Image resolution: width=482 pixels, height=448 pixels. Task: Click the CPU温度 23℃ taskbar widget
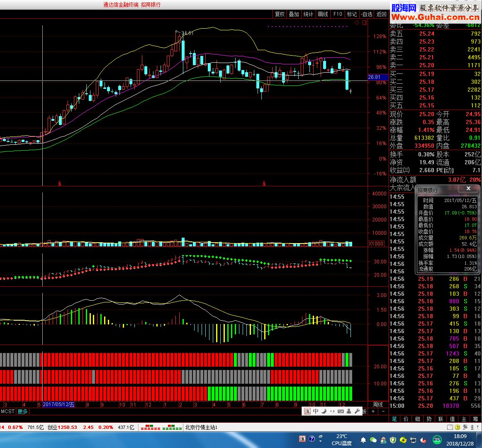[341, 440]
